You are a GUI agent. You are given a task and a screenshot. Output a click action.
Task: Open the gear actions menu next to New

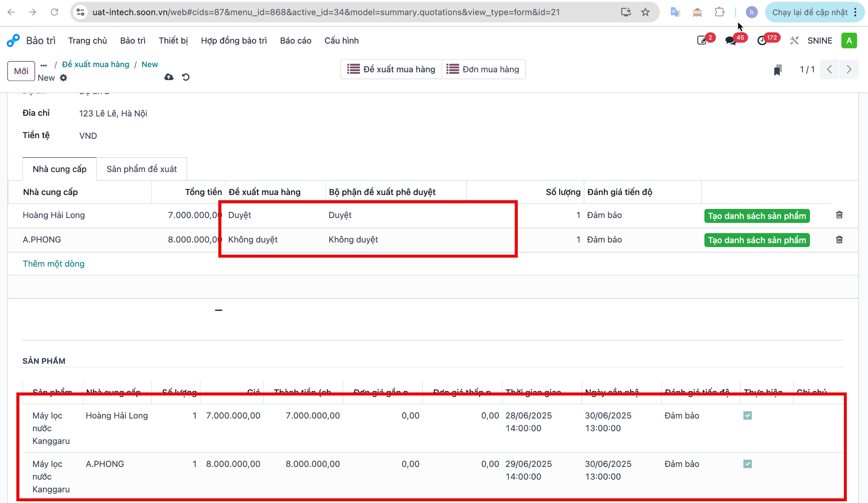pyautogui.click(x=64, y=78)
